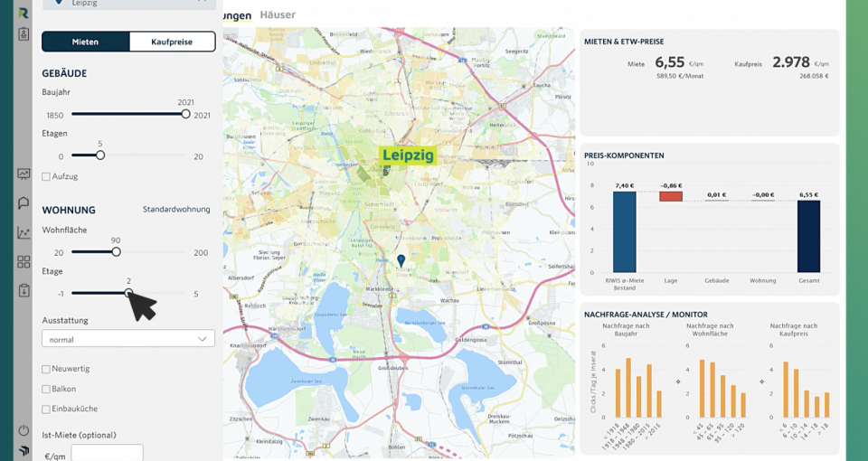Open the ID badge icon in sidebar
The height and width of the screenshot is (461, 868).
click(x=24, y=34)
